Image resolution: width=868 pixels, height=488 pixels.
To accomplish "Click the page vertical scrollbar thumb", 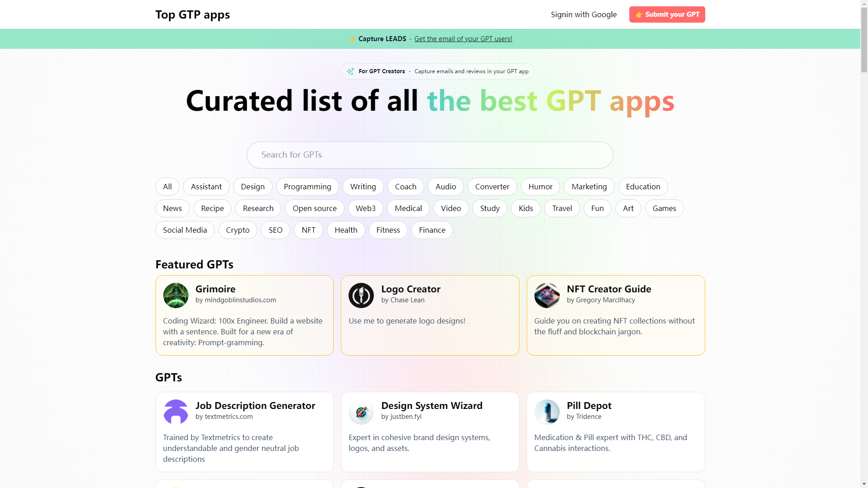I will pos(864,41).
